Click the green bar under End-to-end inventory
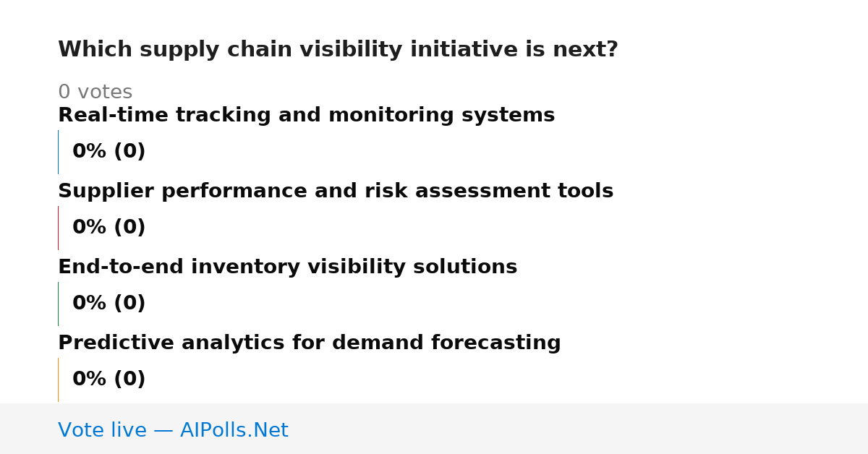Image resolution: width=868 pixels, height=454 pixels. [58, 304]
